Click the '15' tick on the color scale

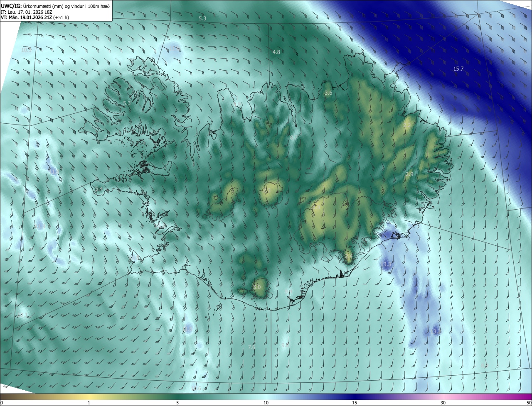355,403
